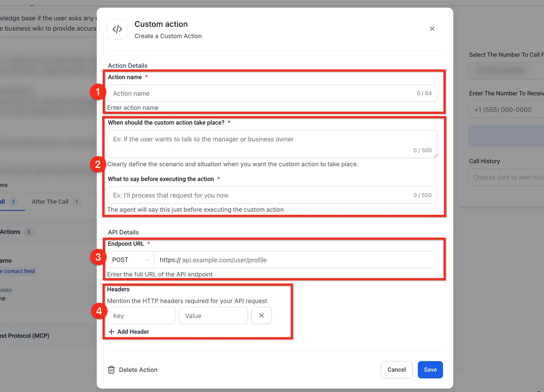Click the header Key input
544x392 pixels.
pos(141,316)
